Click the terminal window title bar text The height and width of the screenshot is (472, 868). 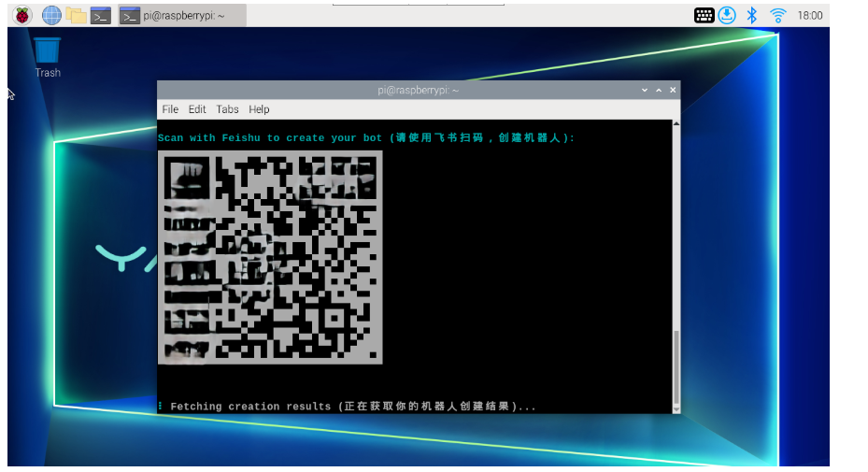pos(418,90)
